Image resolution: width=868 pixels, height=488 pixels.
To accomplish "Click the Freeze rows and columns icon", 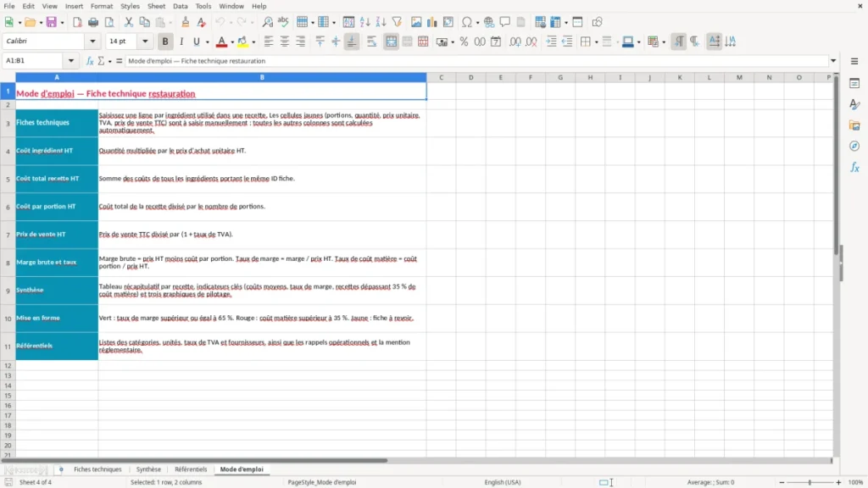I will 556,22.
